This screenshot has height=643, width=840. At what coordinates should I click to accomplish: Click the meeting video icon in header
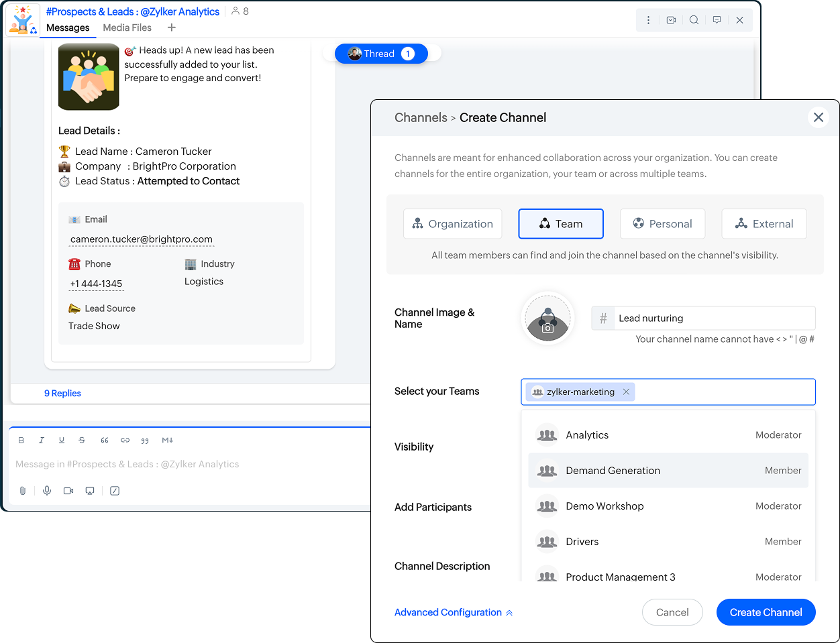click(671, 20)
